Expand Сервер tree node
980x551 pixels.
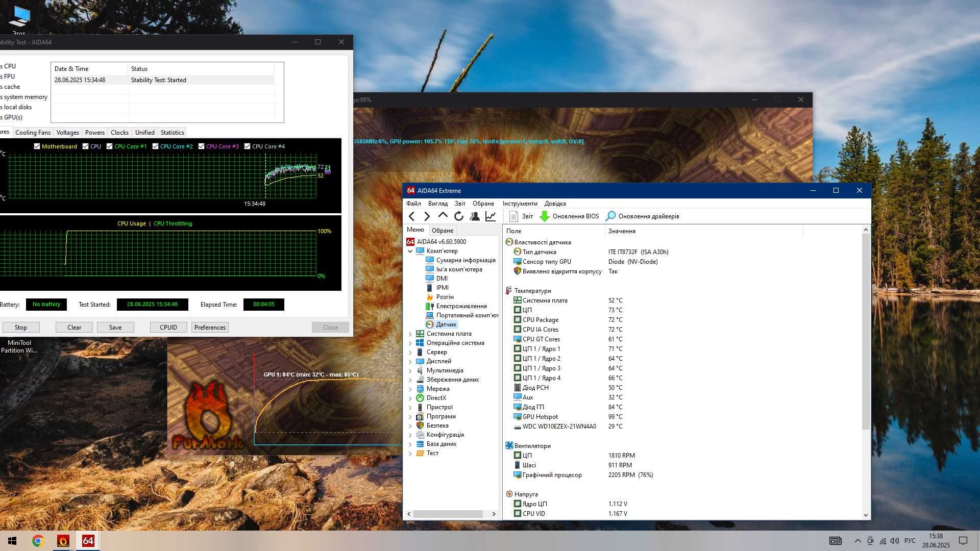[410, 352]
